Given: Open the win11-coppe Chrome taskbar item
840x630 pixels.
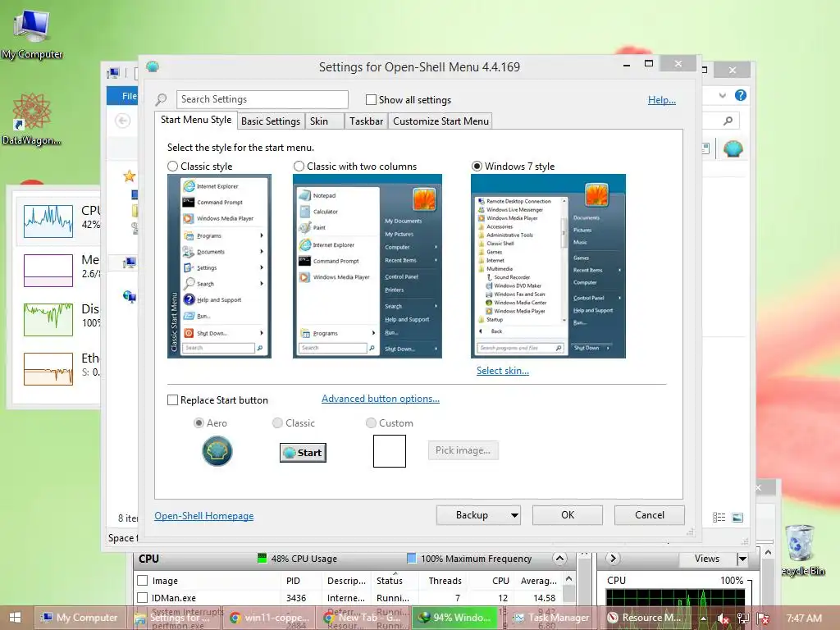Looking at the screenshot, I should click(271, 618).
